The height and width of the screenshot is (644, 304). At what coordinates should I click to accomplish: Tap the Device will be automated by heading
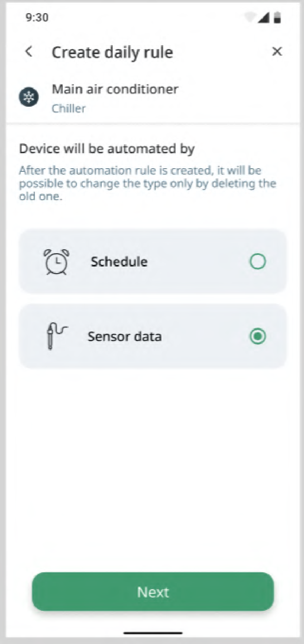click(107, 149)
